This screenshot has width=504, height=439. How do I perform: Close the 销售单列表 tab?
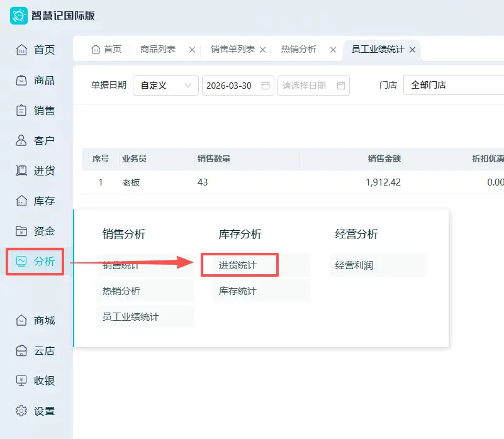tap(262, 50)
